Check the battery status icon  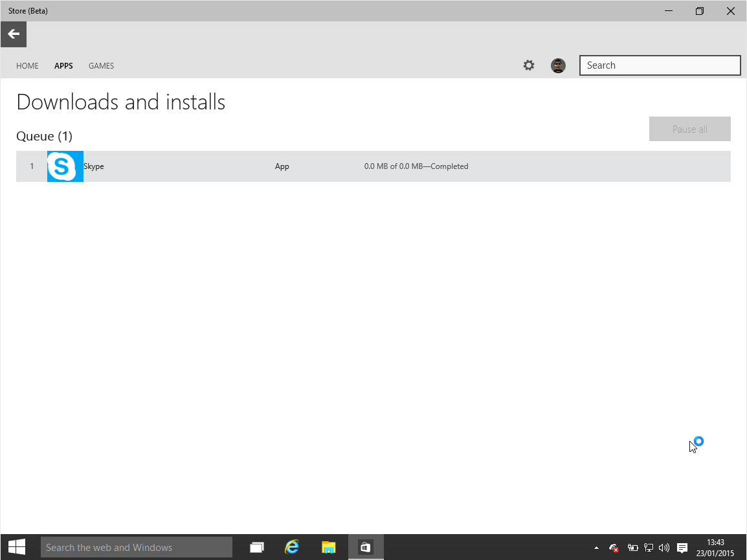coord(633,548)
